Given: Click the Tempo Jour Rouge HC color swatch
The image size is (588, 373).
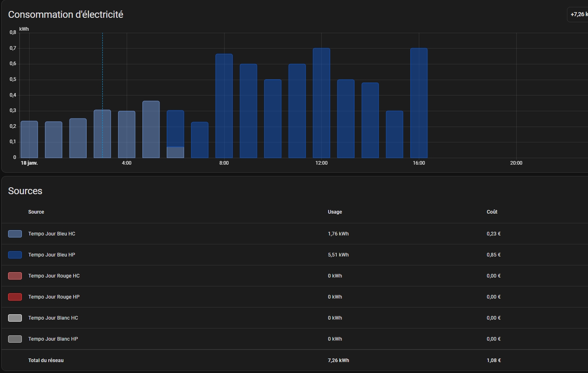Looking at the screenshot, I should pyautogui.click(x=15, y=276).
